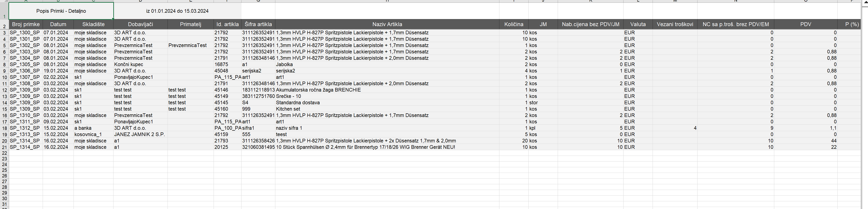Select the 'Šifra artikla' header cell
Screen dimensions: 868x209
[258, 24]
